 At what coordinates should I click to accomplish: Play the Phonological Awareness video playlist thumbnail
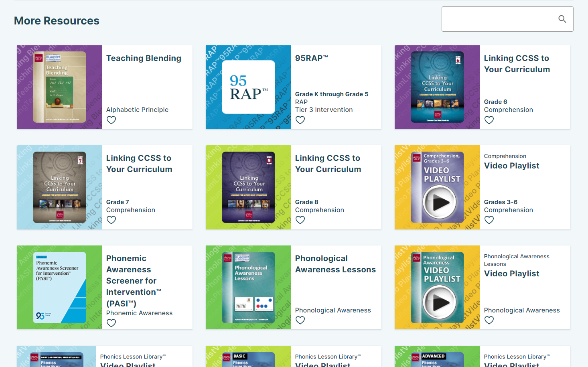coord(437,288)
